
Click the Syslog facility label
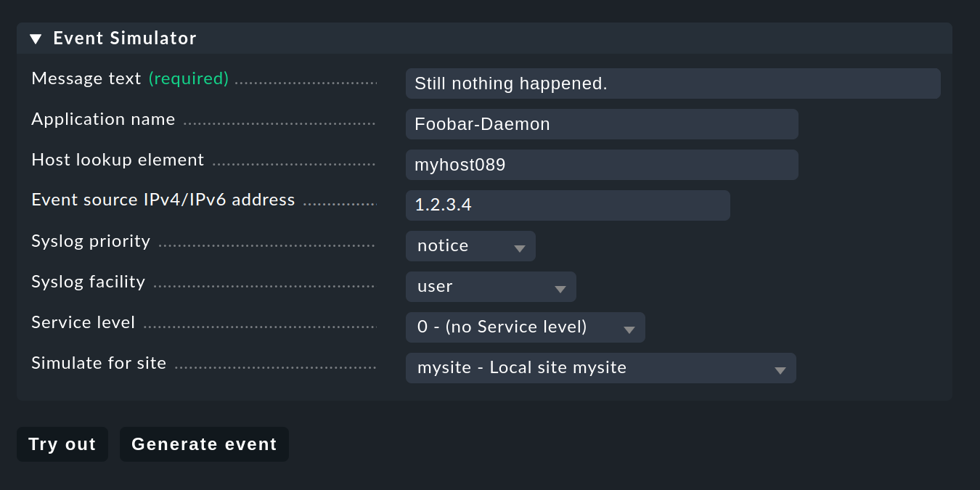point(89,282)
